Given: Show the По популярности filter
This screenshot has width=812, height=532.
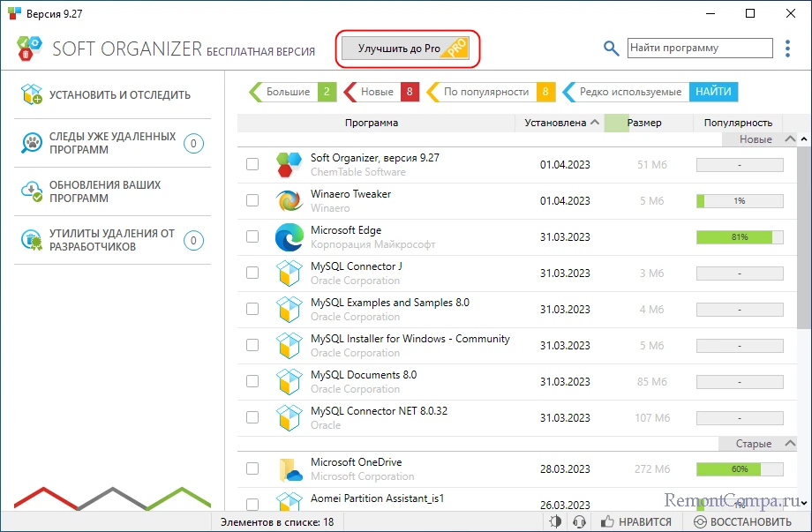Looking at the screenshot, I should 491,92.
